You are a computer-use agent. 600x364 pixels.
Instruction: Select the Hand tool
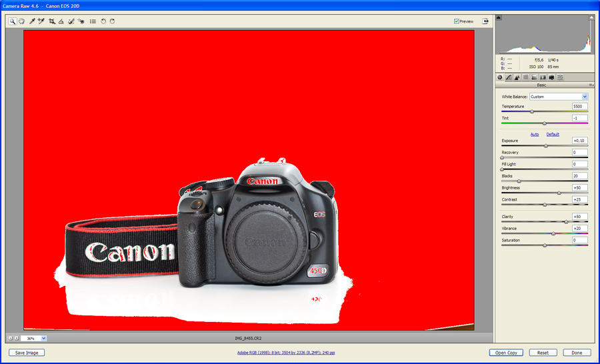point(22,21)
